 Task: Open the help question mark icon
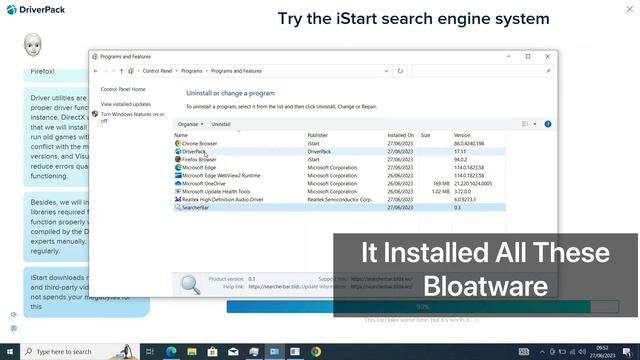click(x=548, y=124)
